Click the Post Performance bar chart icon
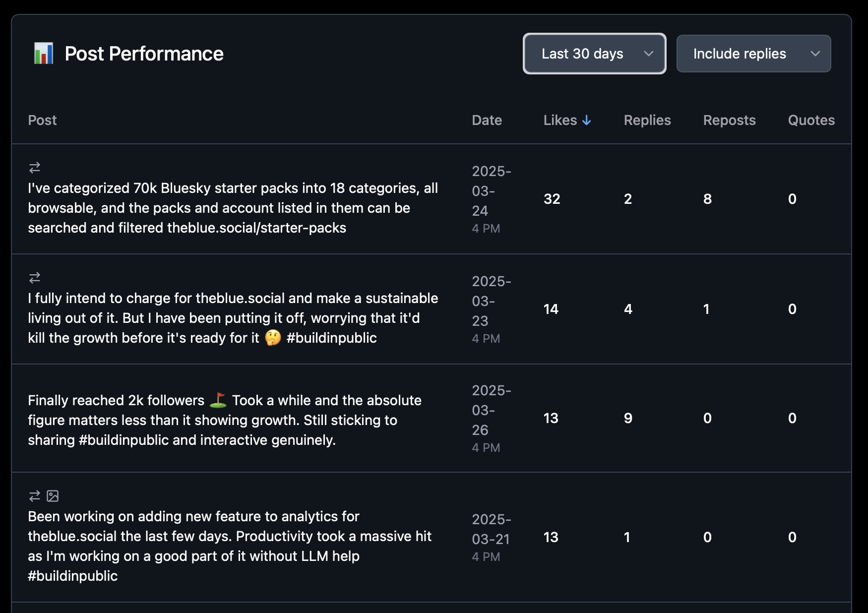 coord(44,53)
